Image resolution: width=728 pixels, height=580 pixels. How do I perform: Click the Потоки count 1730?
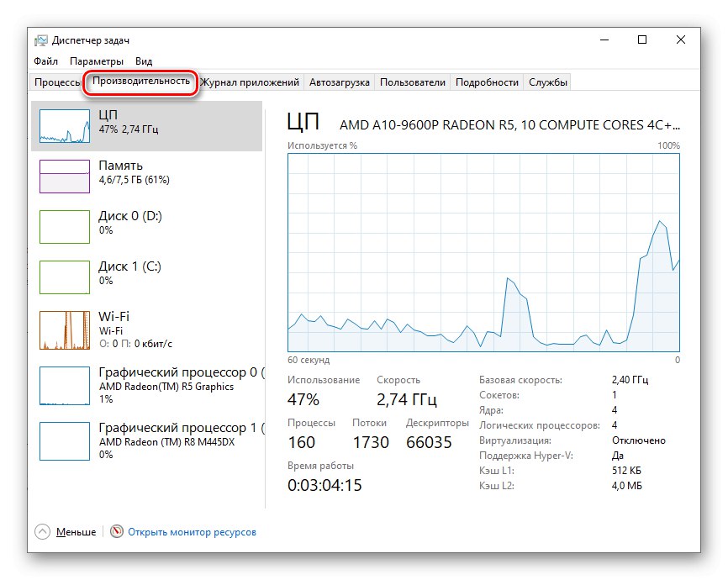[371, 442]
